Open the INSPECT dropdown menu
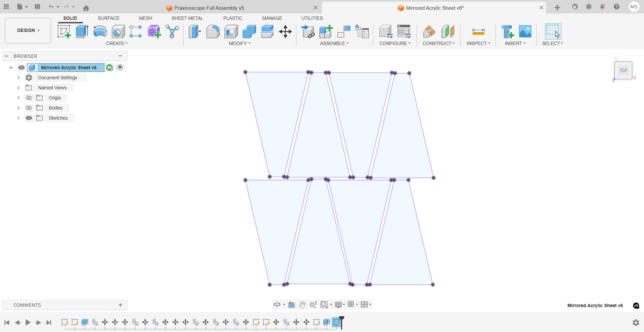The width and height of the screenshot is (644, 332). pyautogui.click(x=478, y=43)
